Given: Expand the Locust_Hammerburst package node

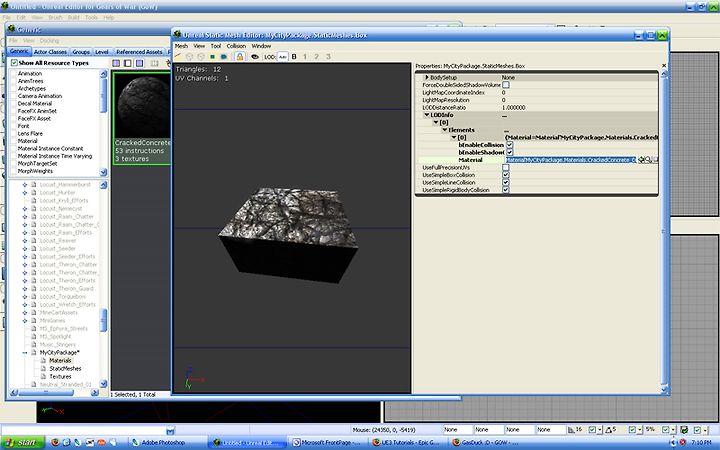Looking at the screenshot, I should [x=25, y=185].
